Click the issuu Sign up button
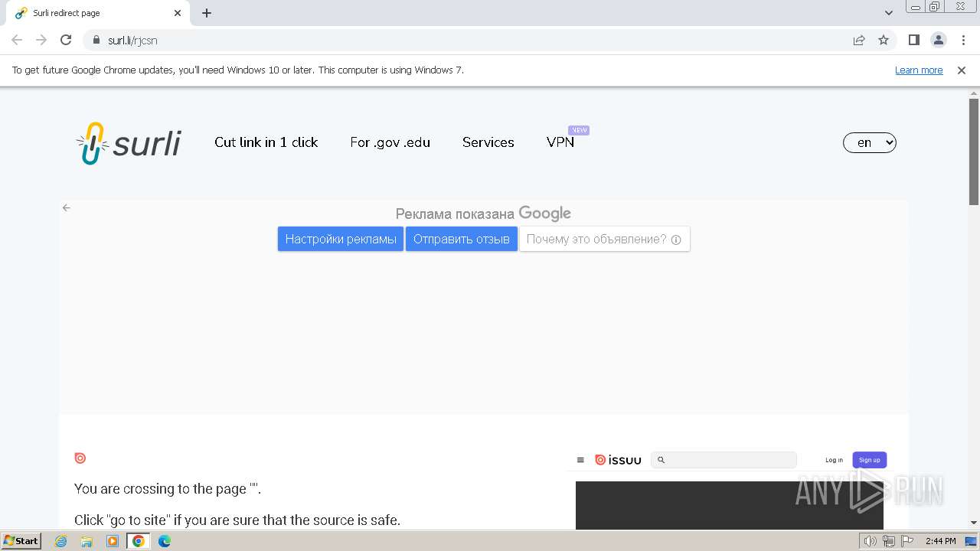This screenshot has height=551, width=980. pos(870,460)
